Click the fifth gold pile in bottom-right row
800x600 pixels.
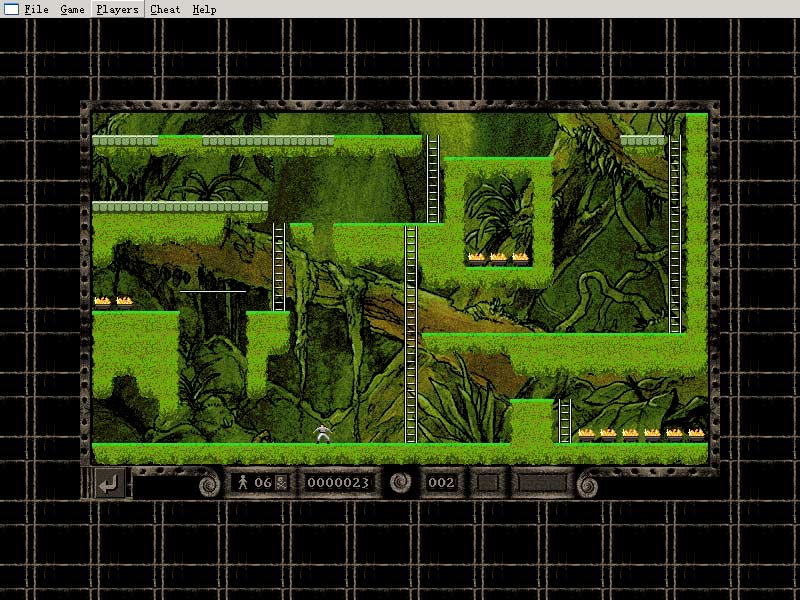tap(674, 435)
